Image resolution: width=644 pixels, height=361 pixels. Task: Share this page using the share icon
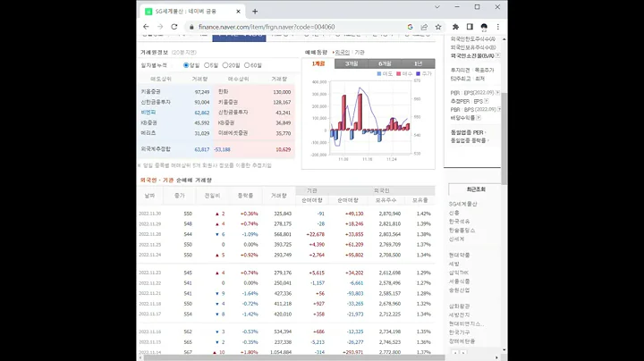(x=424, y=27)
